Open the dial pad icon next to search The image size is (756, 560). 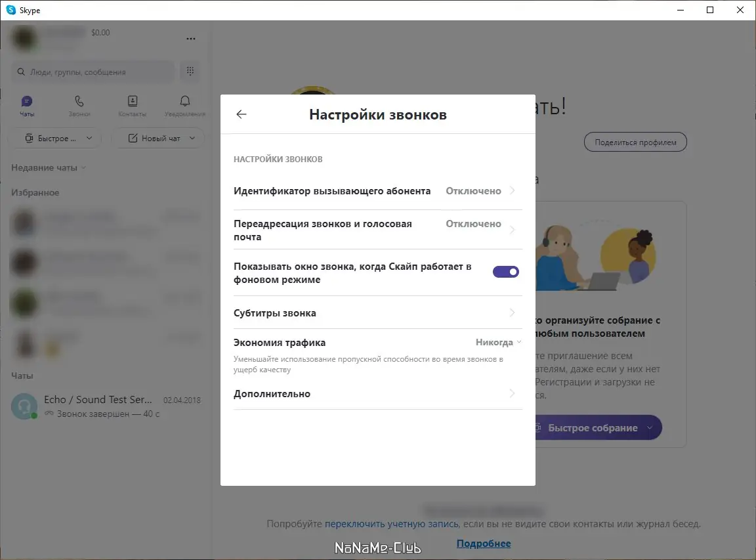pyautogui.click(x=190, y=71)
